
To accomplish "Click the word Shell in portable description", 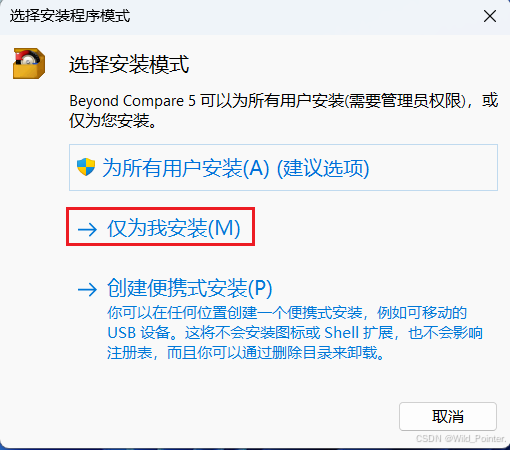I will (x=342, y=333).
